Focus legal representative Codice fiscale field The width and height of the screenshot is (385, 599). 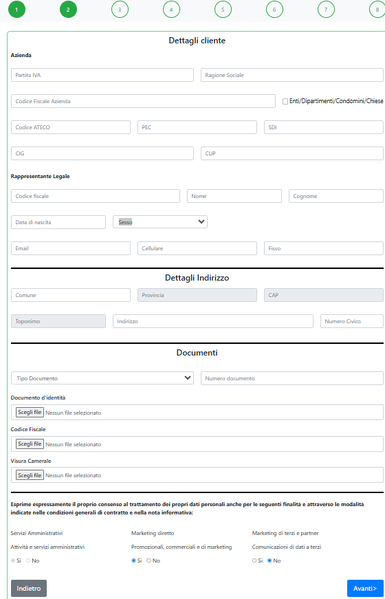tap(95, 196)
